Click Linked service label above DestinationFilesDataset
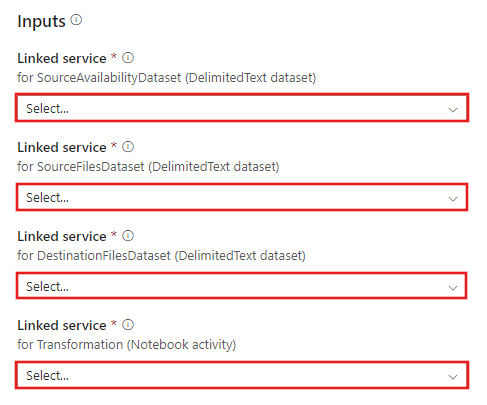487x405 pixels. pos(62,236)
